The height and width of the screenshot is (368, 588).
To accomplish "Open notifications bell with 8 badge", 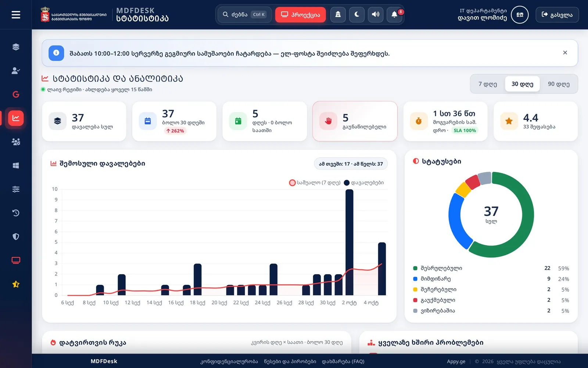I will click(395, 15).
